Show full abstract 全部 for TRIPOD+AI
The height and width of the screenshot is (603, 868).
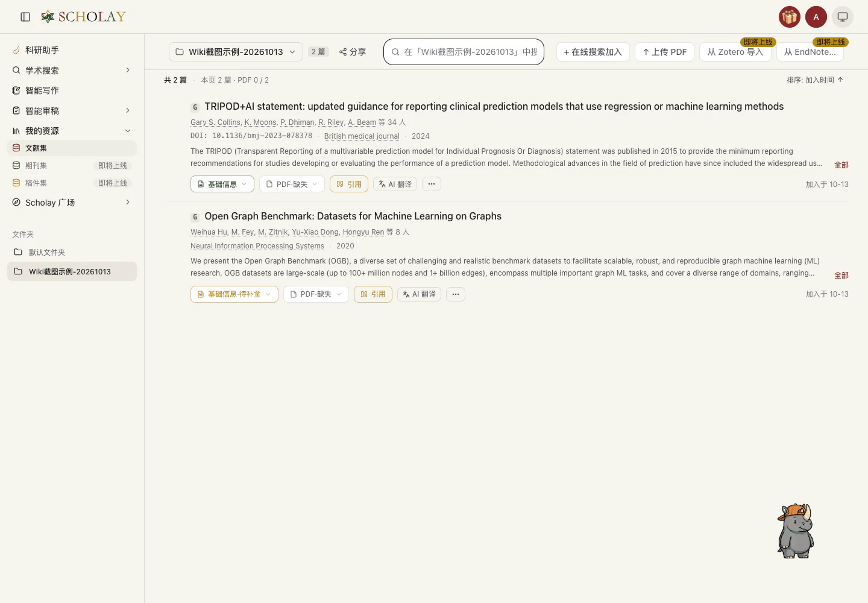pos(841,165)
